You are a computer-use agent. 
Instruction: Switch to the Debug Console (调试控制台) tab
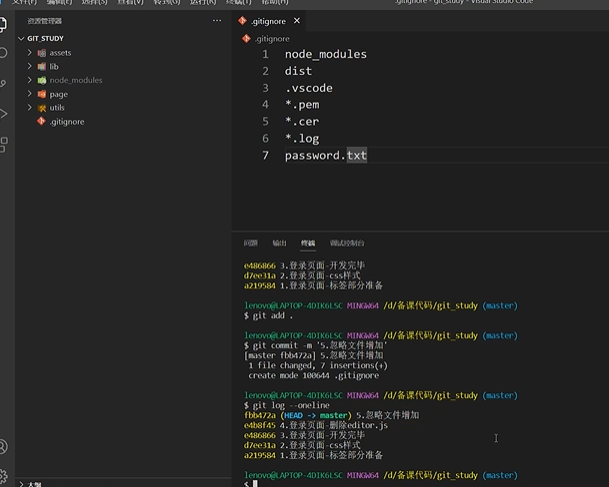pos(347,243)
